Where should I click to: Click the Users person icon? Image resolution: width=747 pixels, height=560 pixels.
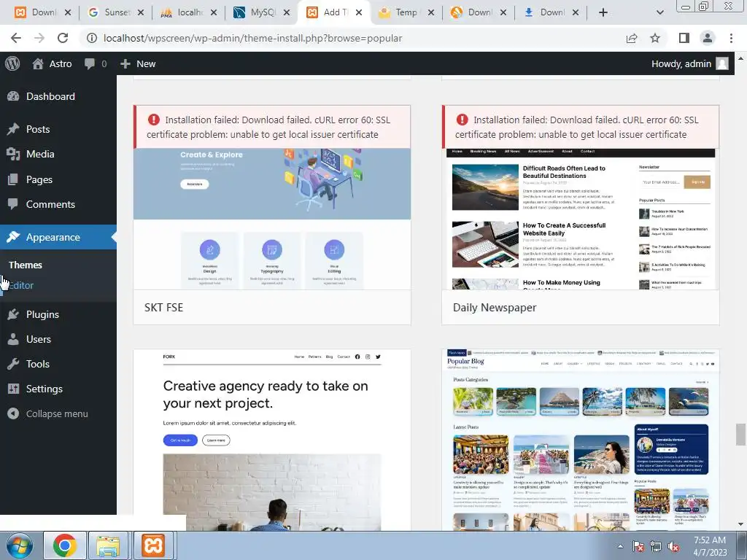tap(13, 339)
